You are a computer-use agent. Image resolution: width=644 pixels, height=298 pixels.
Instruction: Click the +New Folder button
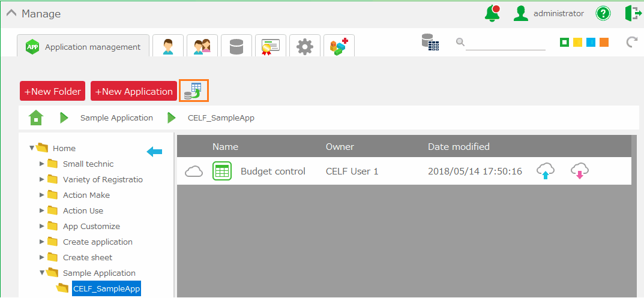tap(53, 91)
